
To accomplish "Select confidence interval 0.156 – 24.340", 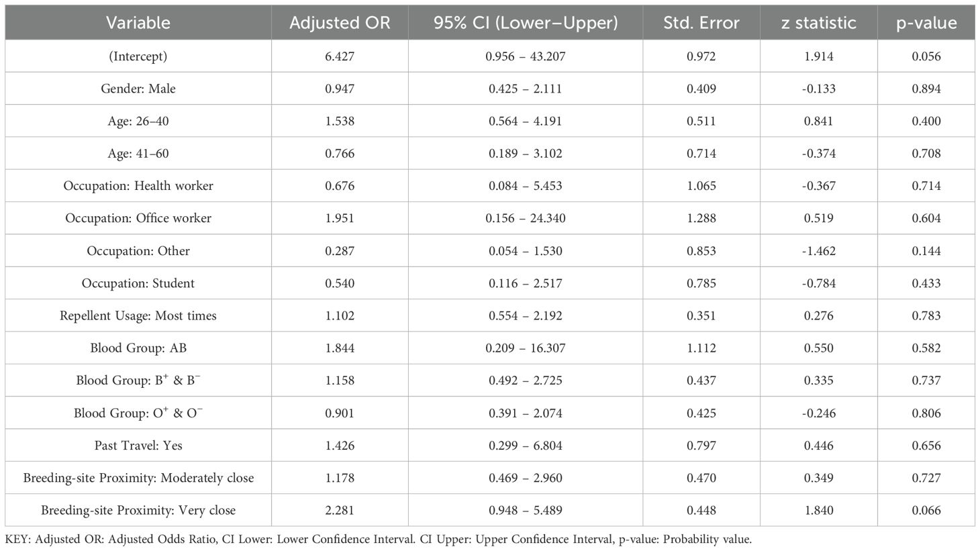I will pos(526,218).
